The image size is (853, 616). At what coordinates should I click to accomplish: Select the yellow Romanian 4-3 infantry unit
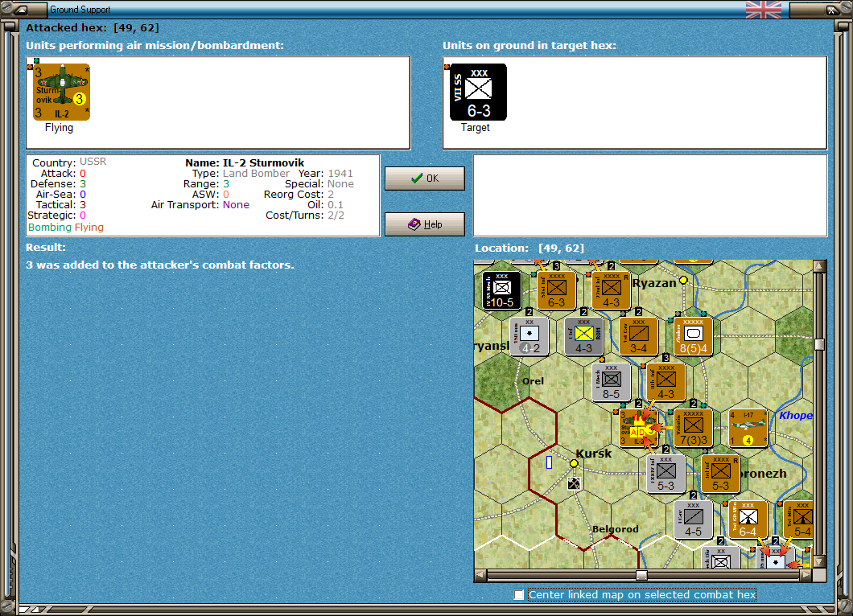pos(583,336)
